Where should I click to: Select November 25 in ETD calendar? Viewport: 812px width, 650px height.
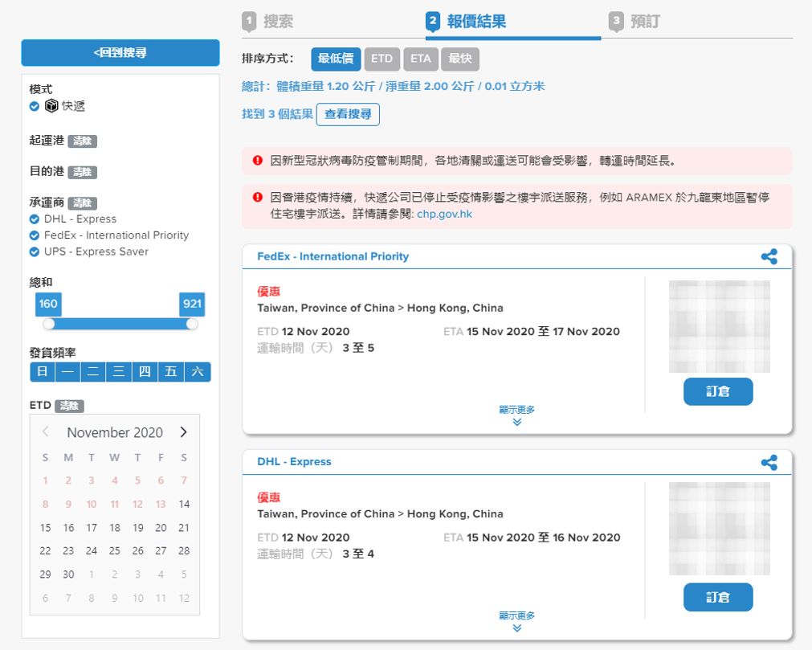(x=114, y=550)
